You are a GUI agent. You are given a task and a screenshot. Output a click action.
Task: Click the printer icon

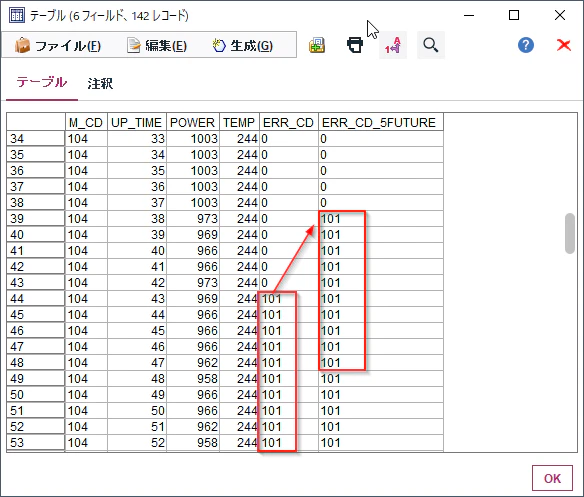click(x=355, y=45)
